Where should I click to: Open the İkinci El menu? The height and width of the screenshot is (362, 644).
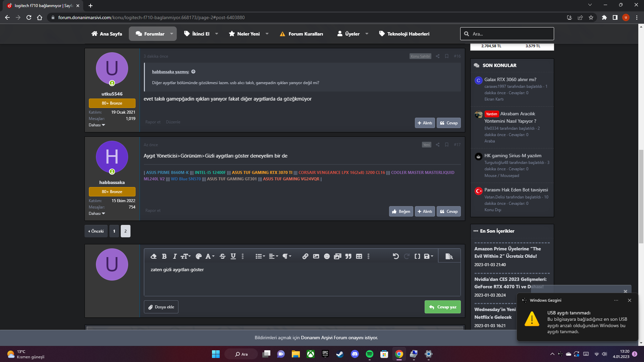click(x=201, y=34)
